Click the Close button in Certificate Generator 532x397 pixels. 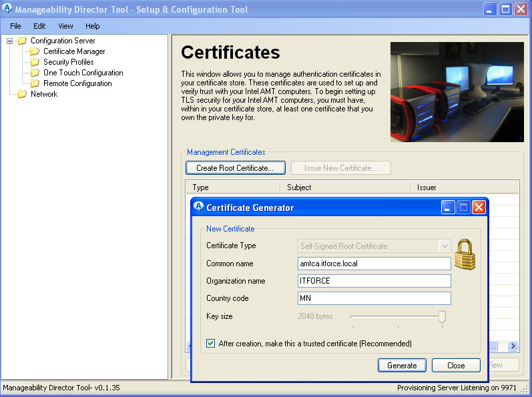pyautogui.click(x=456, y=366)
